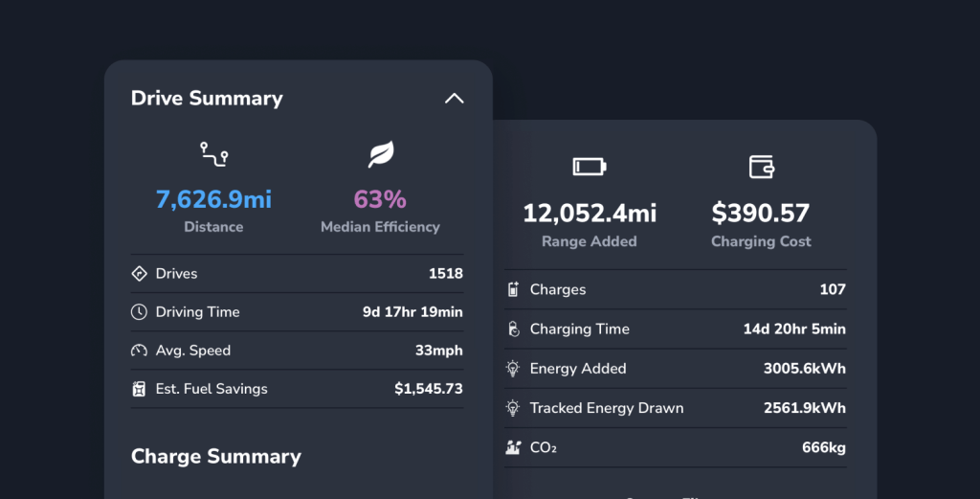980x499 pixels.
Task: Click the wallet Charging Cost icon
Action: [761, 167]
